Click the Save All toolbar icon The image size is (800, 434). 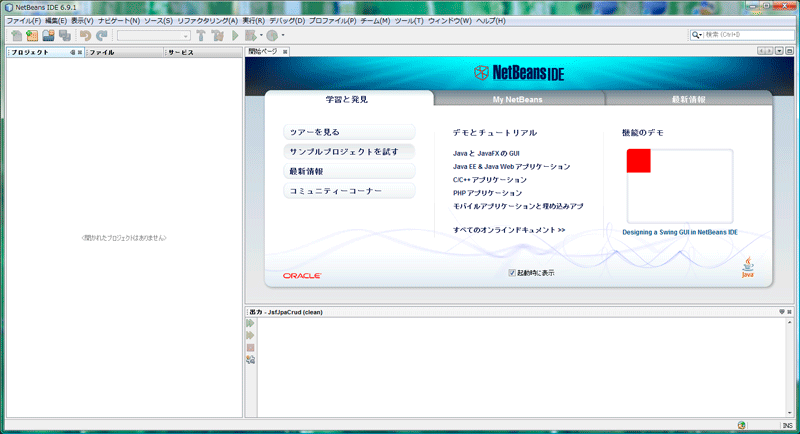tap(65, 36)
